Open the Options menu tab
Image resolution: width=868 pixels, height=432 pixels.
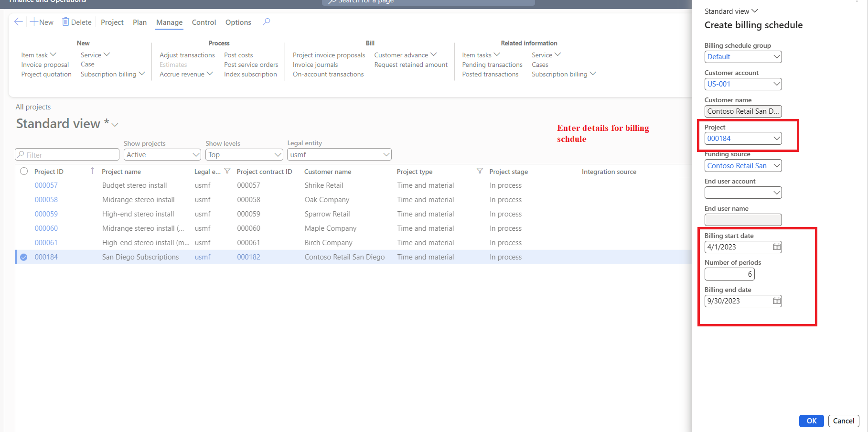point(238,22)
